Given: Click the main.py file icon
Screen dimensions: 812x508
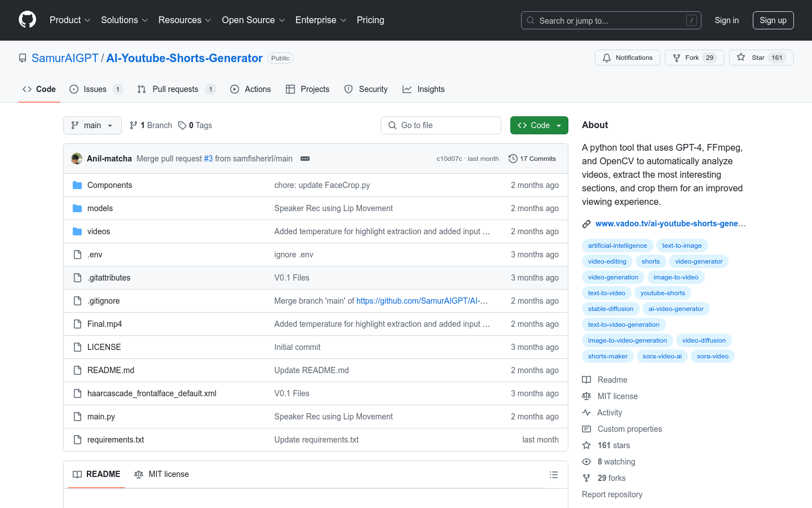Looking at the screenshot, I should [77, 417].
